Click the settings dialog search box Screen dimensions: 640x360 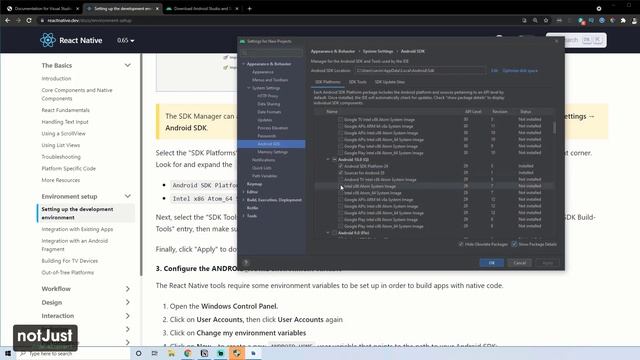pos(272,52)
